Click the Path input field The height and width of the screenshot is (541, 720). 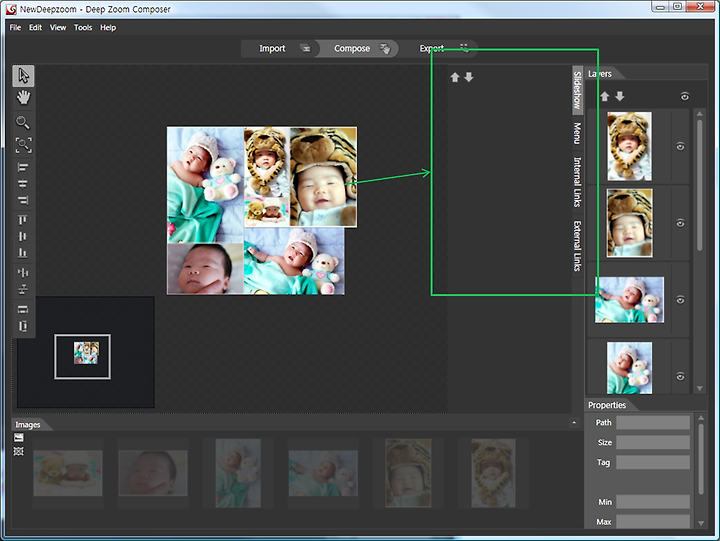[652, 423]
